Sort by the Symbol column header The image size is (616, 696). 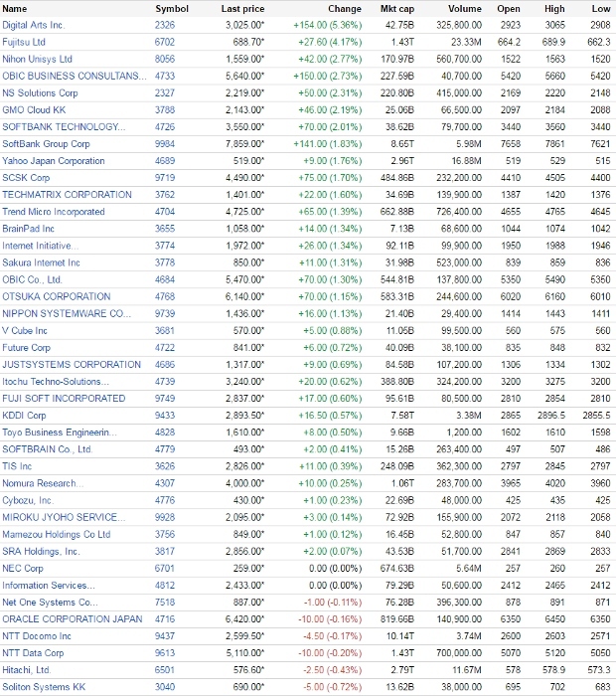[x=172, y=9]
